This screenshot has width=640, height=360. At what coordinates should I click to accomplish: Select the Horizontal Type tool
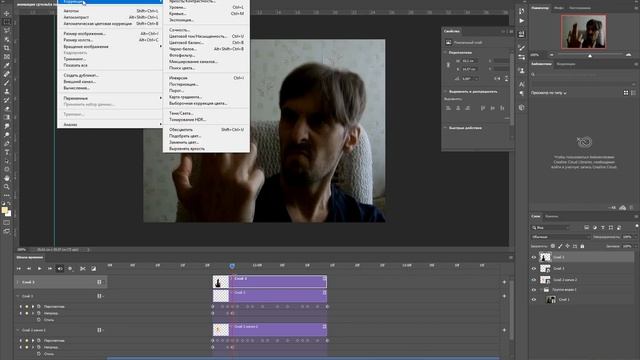click(x=7, y=152)
